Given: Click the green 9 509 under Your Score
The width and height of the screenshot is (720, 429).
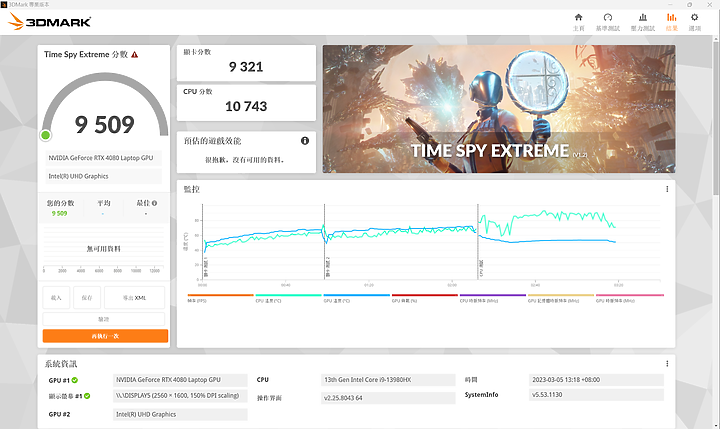Looking at the screenshot, I should click(x=59, y=214).
